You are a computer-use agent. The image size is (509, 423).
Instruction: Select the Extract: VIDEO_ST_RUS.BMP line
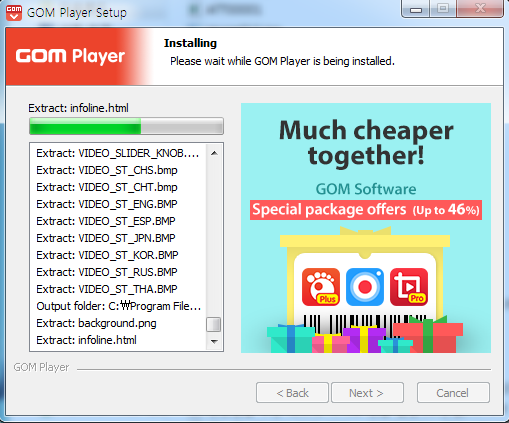[x=107, y=272]
